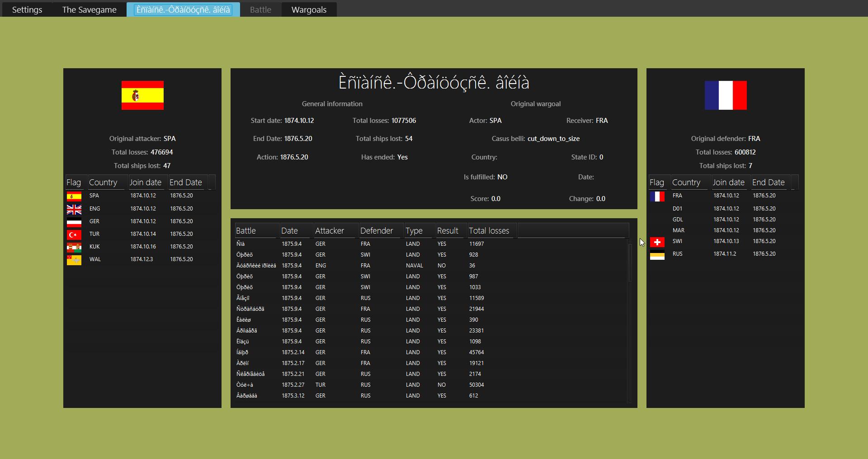Open the Settings tab
Image resolution: width=868 pixels, height=459 pixels.
click(x=27, y=9)
